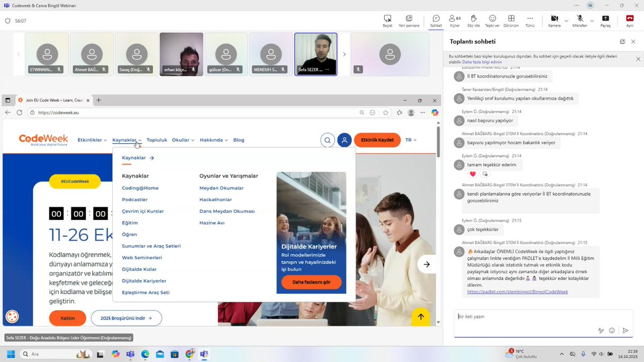Open a new tab in shared browser
The height and width of the screenshot is (362, 644).
[99, 100]
